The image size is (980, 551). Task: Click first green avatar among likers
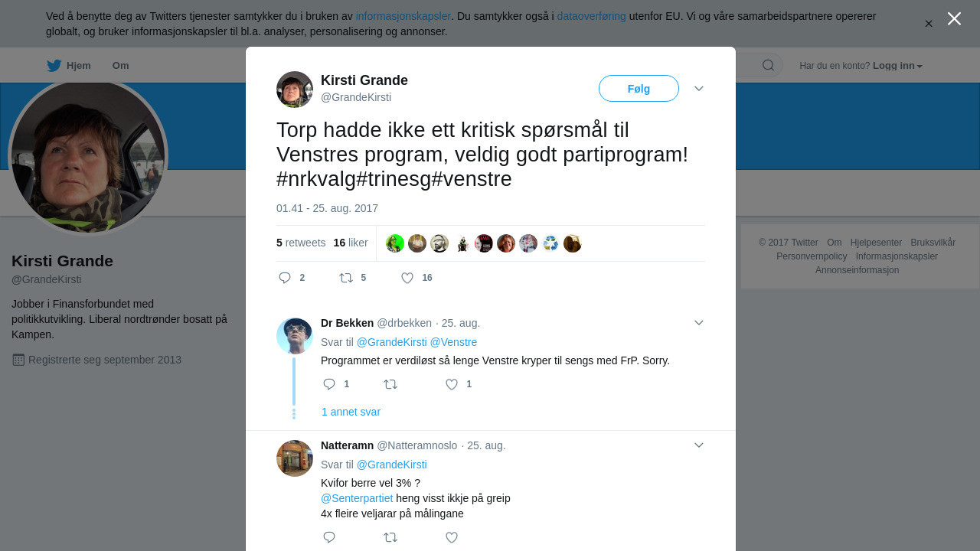pyautogui.click(x=395, y=243)
